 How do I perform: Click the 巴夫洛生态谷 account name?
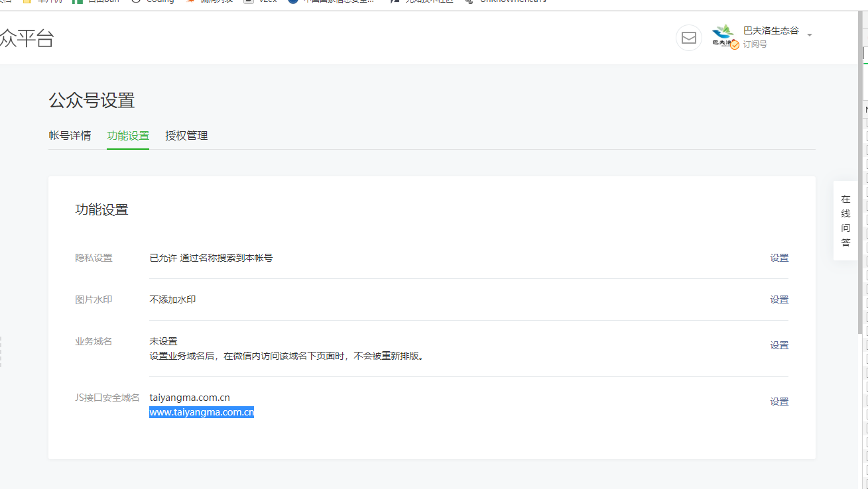(771, 31)
